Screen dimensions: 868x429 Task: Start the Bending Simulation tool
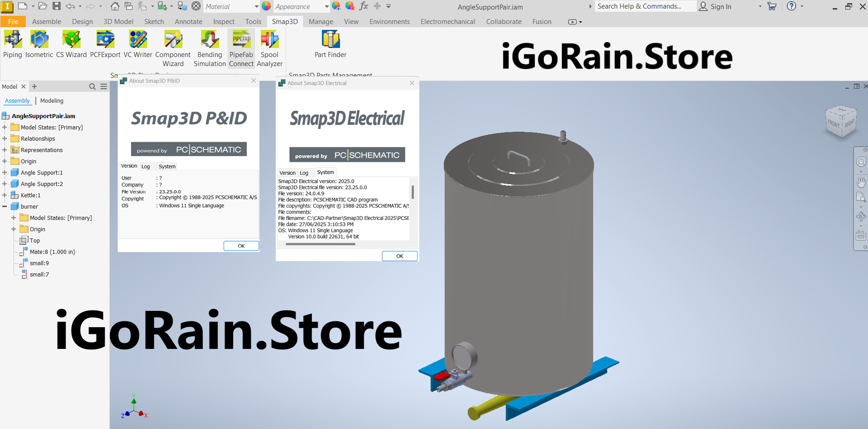[x=210, y=48]
